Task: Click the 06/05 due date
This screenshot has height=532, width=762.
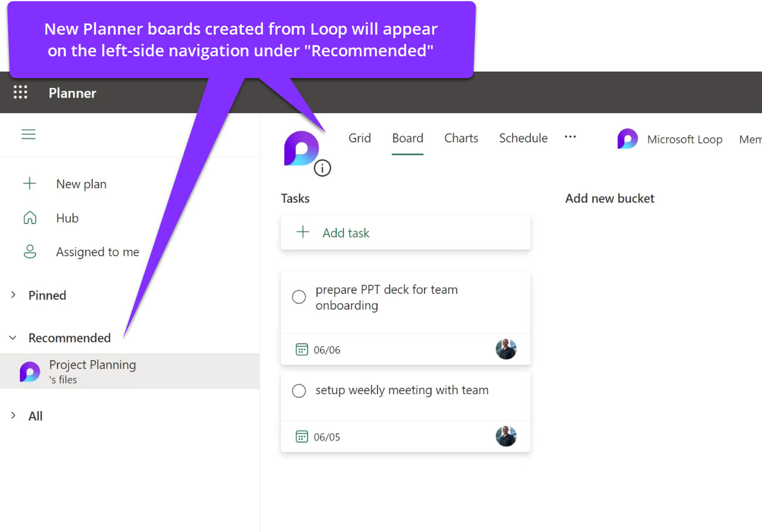Action: pyautogui.click(x=327, y=437)
